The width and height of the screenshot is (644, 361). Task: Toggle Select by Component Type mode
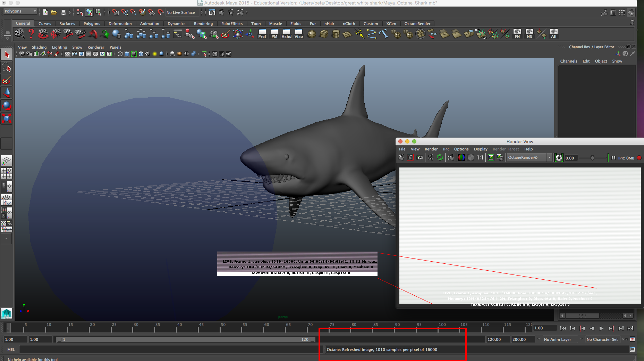pyautogui.click(x=98, y=13)
